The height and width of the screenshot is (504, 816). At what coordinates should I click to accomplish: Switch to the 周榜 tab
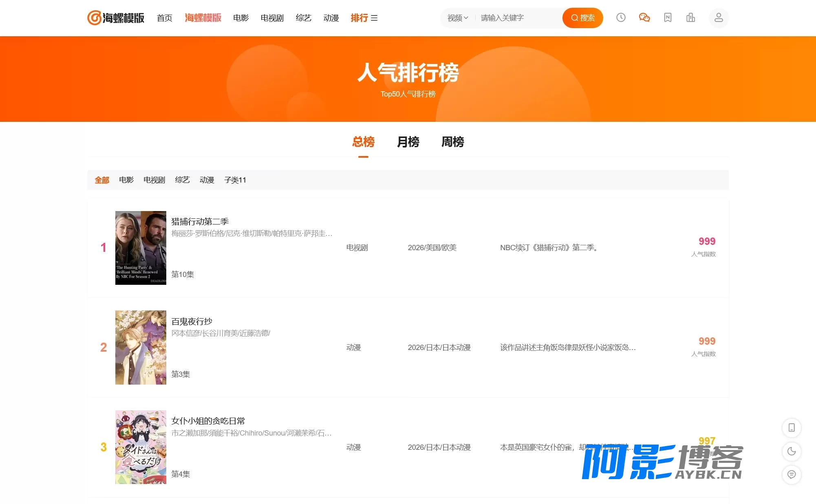click(453, 142)
